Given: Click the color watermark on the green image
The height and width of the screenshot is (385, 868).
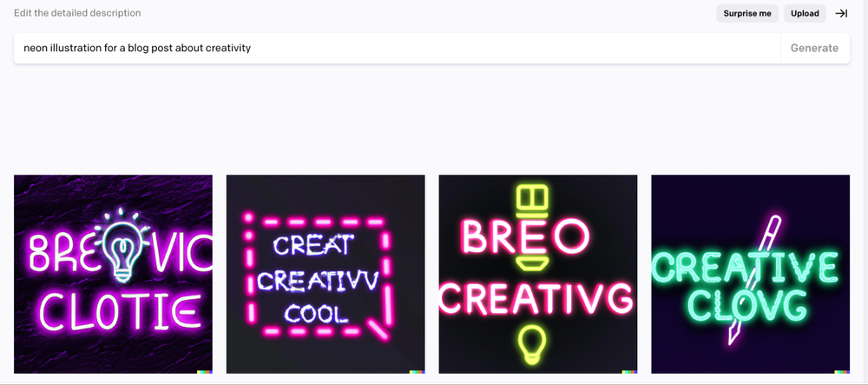Looking at the screenshot, I should [842, 372].
